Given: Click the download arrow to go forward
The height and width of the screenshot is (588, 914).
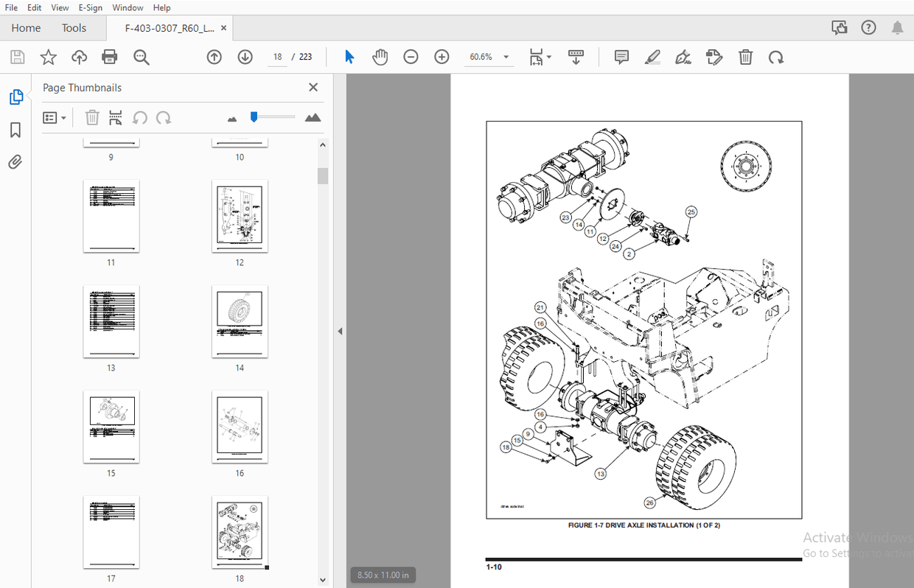Looking at the screenshot, I should point(245,56).
